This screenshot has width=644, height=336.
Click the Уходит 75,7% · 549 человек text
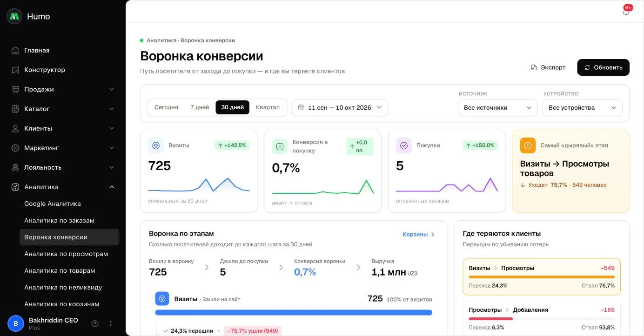coord(567,185)
